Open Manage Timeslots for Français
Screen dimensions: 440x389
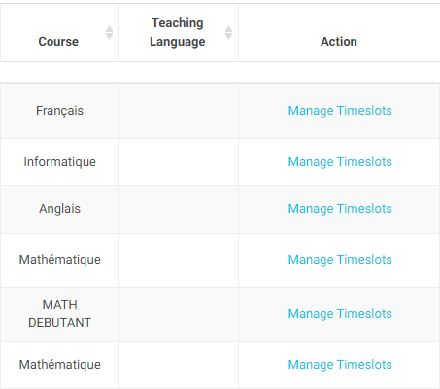(x=339, y=111)
